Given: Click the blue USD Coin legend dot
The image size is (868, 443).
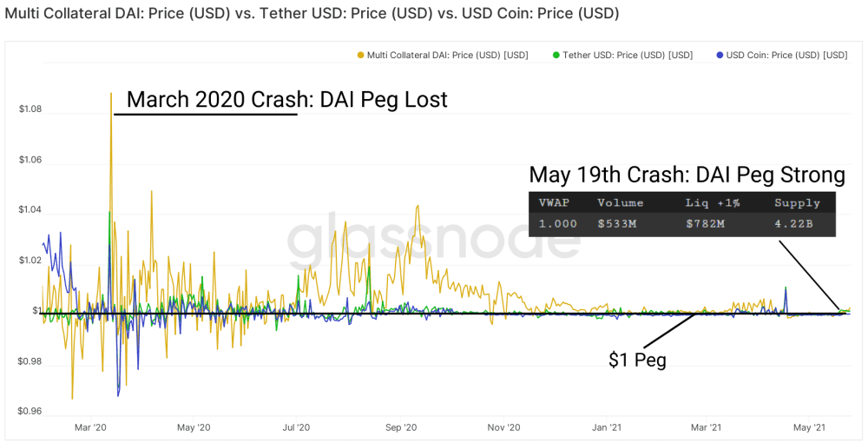Looking at the screenshot, I should coord(720,56).
